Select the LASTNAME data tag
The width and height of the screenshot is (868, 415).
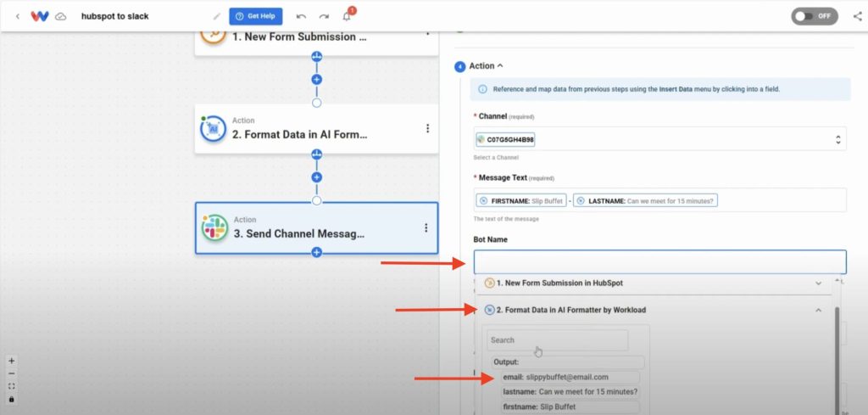pyautogui.click(x=645, y=201)
